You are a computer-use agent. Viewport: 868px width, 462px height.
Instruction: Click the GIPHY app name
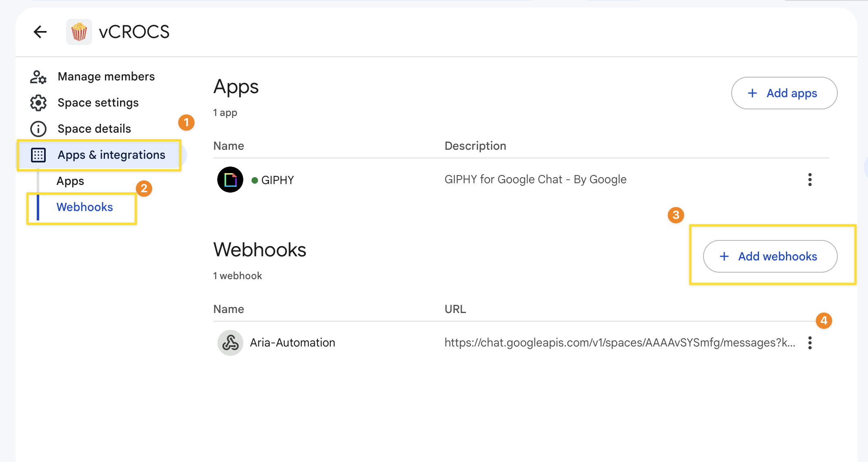[x=278, y=180]
